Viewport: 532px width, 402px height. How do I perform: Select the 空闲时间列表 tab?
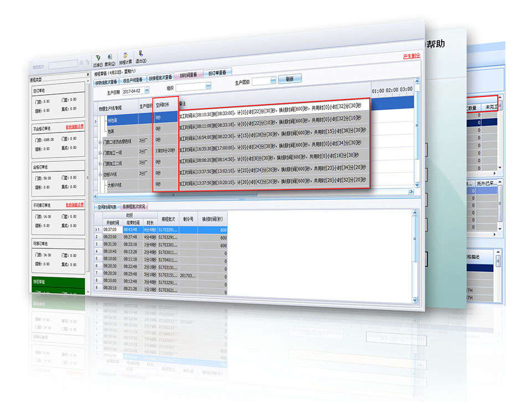tap(108, 206)
